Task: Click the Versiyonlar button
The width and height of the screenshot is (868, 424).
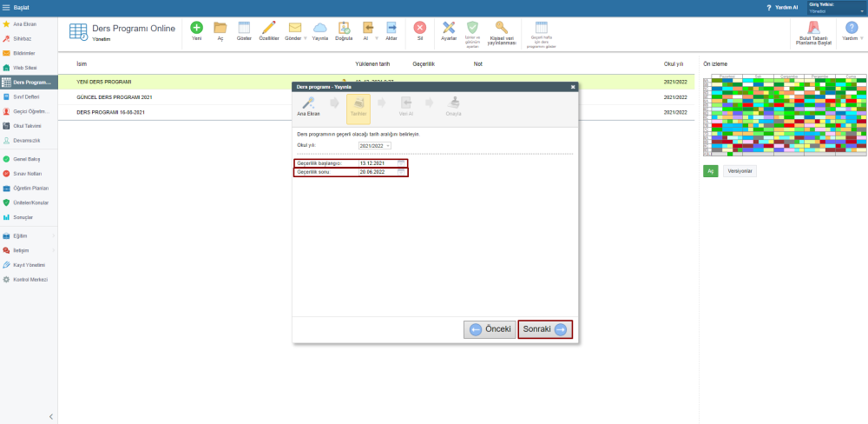Action: (x=740, y=170)
